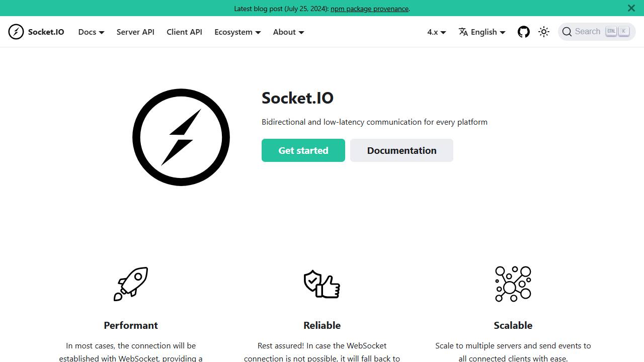Image resolution: width=644 pixels, height=362 pixels.
Task: Expand the About dropdown menu
Action: coord(288,32)
